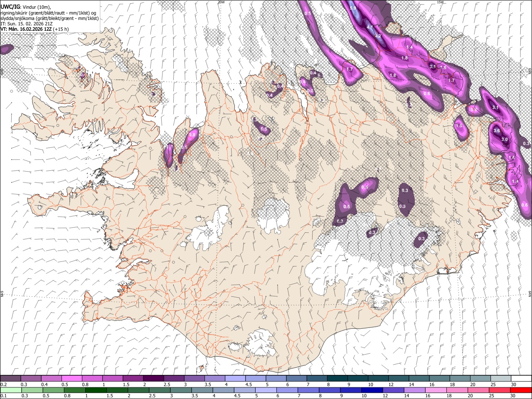Select the white swatch labeled 30 on purple scale
Image resolution: width=532 pixels, height=399 pixels.
click(x=521, y=378)
